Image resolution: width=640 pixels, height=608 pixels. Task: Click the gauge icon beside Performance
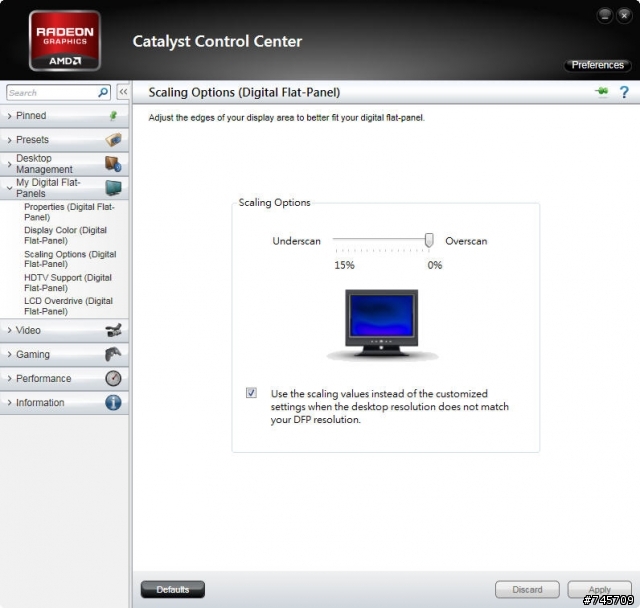[113, 378]
